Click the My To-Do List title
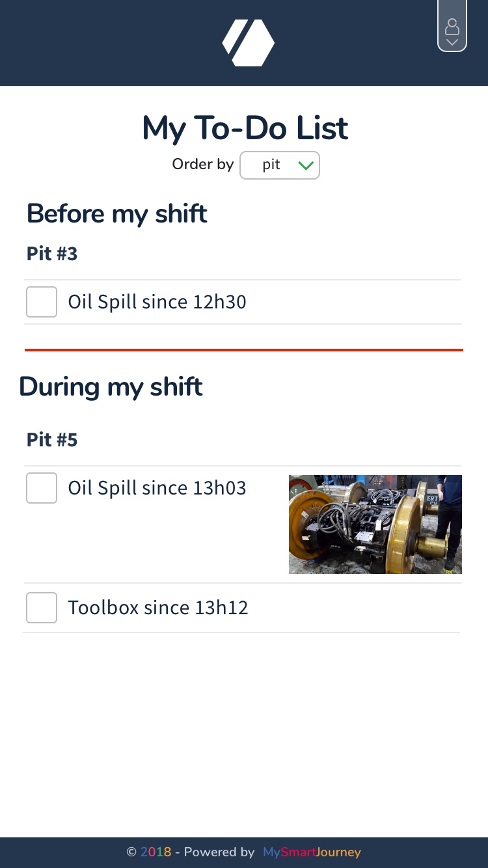The height and width of the screenshot is (868, 488). point(245,128)
